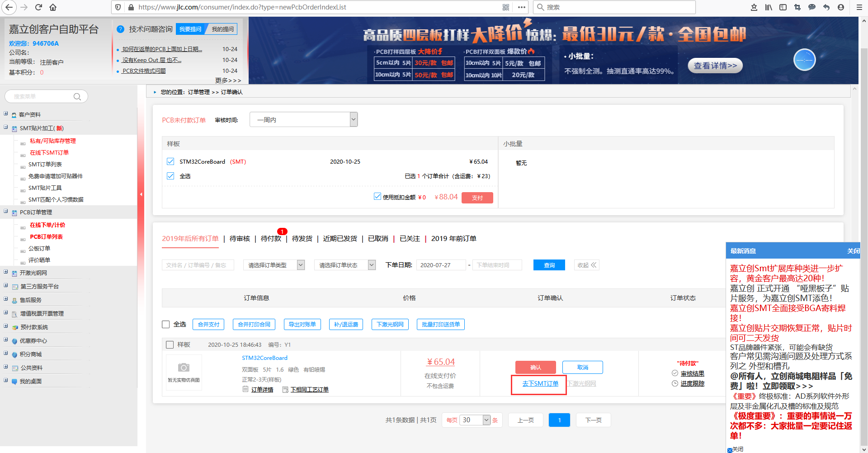Screen dimensions: 868x453
Task: Click the red 支付 button
Action: tap(477, 198)
